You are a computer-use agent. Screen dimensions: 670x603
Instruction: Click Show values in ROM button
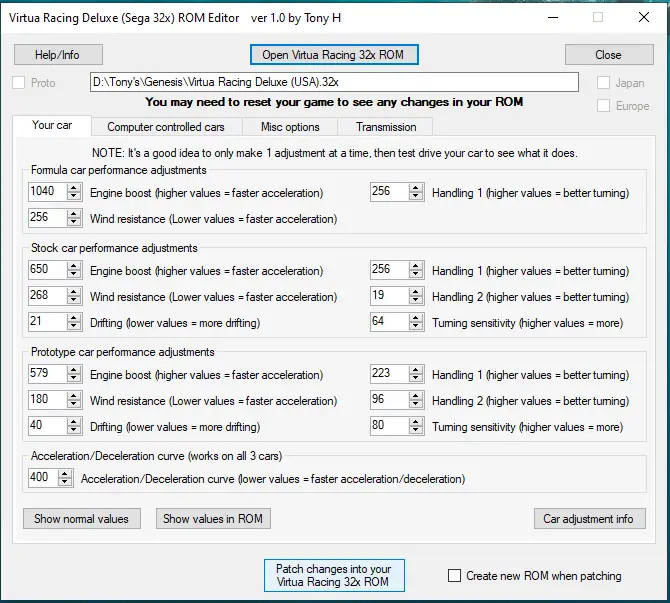click(x=213, y=518)
